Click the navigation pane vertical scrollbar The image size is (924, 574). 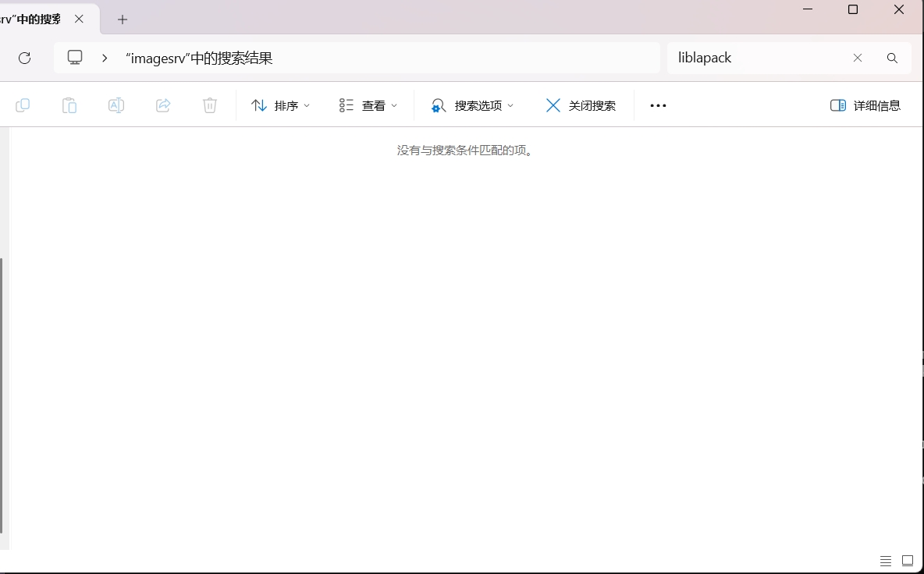tap(2, 395)
